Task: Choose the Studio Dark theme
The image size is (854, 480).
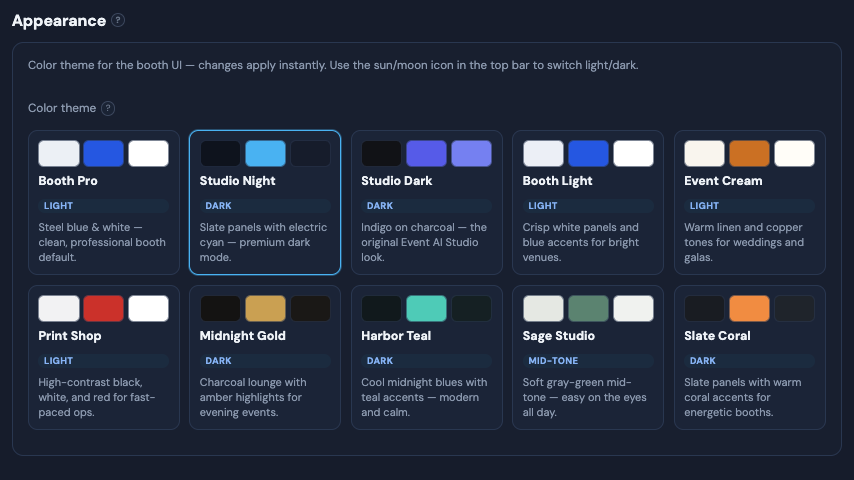Action: [x=426, y=202]
